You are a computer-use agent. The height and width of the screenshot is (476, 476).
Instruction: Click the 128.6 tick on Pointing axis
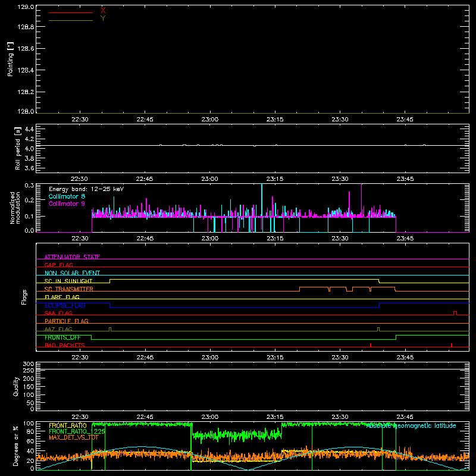[26, 48]
